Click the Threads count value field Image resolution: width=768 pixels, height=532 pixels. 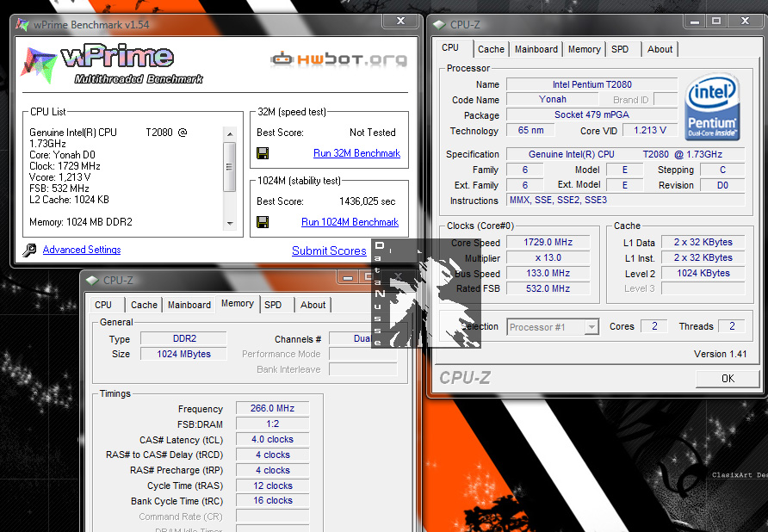coord(732,326)
